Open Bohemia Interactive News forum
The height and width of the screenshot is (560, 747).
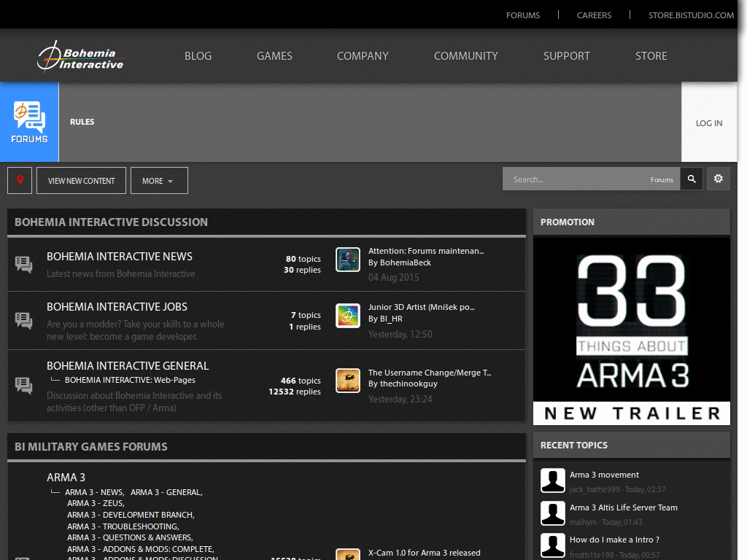tap(120, 257)
